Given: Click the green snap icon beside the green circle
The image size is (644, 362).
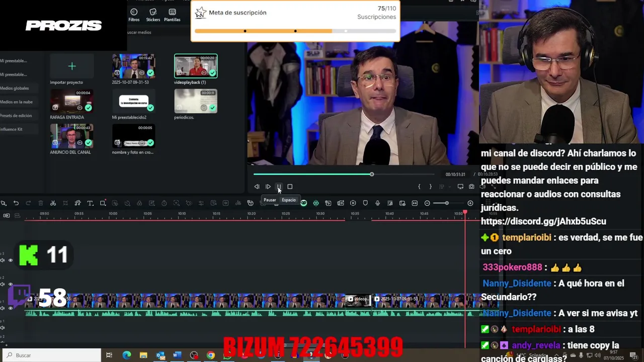Looking at the screenshot, I should pos(316,203).
